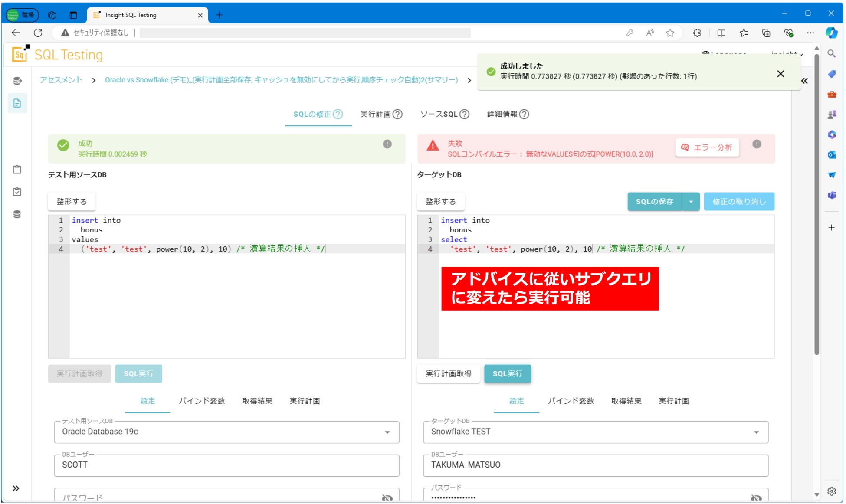
Task: Switch to the ソースSQL tab
Action: pos(439,114)
